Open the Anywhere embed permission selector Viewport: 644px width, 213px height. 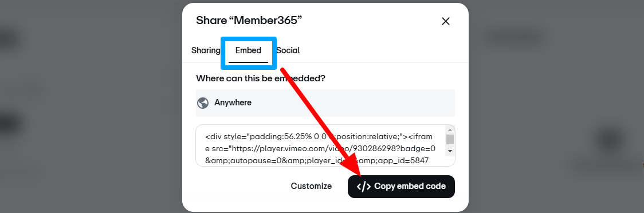(x=325, y=102)
